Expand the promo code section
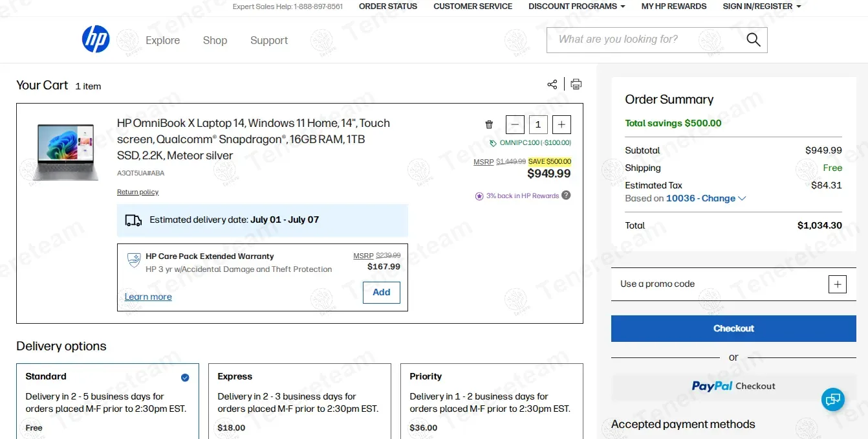Viewport: 868px width, 439px height. coord(837,284)
